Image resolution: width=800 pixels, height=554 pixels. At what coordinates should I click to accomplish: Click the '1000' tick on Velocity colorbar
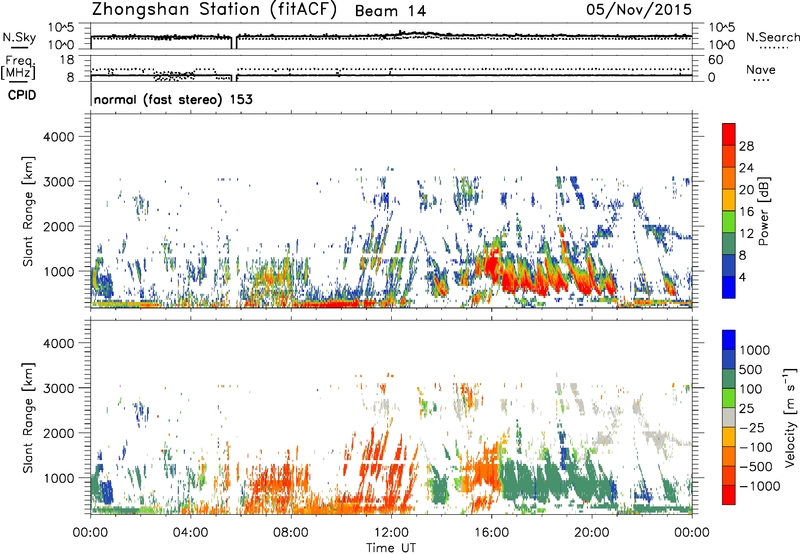(x=755, y=350)
